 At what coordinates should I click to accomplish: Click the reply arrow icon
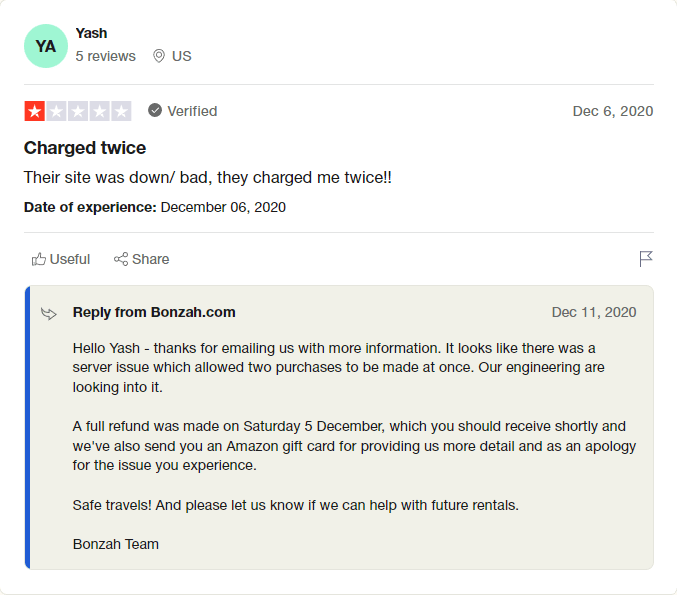click(x=49, y=314)
